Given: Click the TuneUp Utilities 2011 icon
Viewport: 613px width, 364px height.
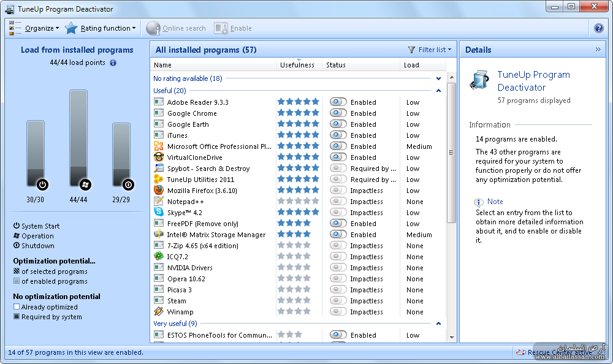Looking at the screenshot, I should tap(159, 179).
